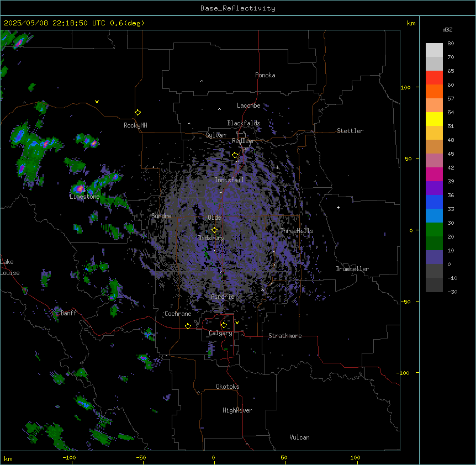Click the Calgary city label
The height and width of the screenshot is (465, 476).
220,333
